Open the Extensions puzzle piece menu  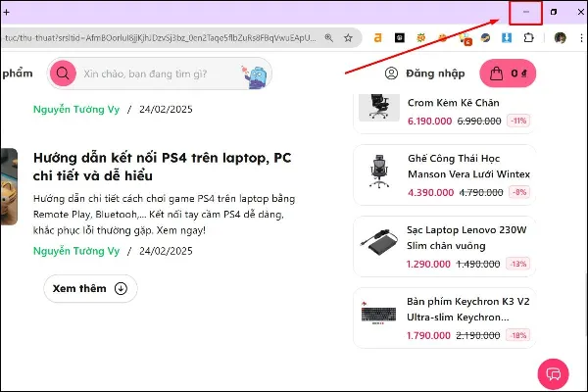tap(528, 37)
